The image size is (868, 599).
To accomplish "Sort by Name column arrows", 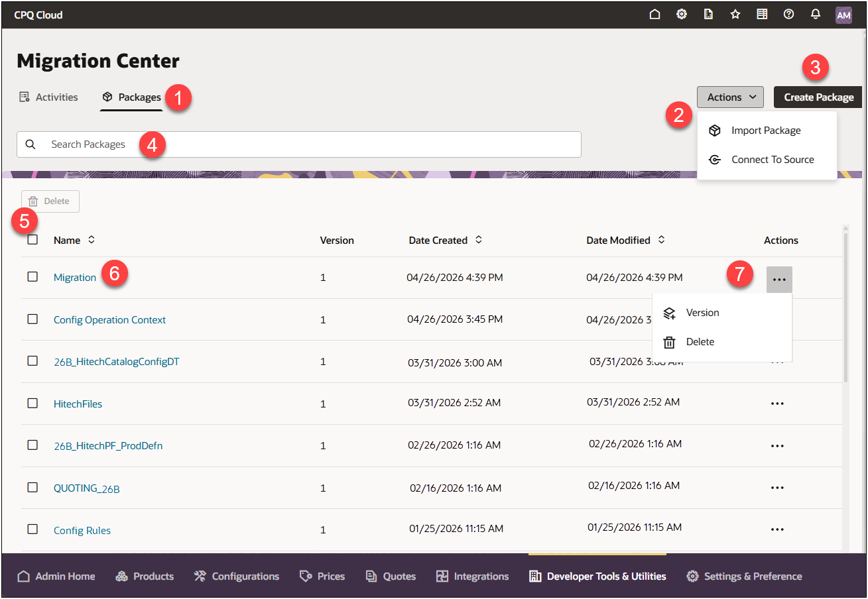I will point(92,240).
